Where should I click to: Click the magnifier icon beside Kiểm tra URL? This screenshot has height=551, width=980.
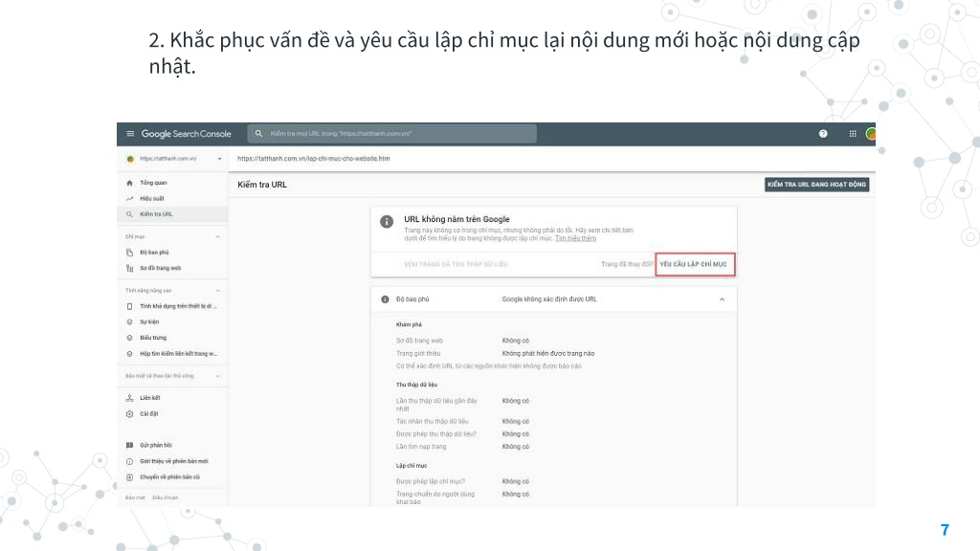click(129, 214)
